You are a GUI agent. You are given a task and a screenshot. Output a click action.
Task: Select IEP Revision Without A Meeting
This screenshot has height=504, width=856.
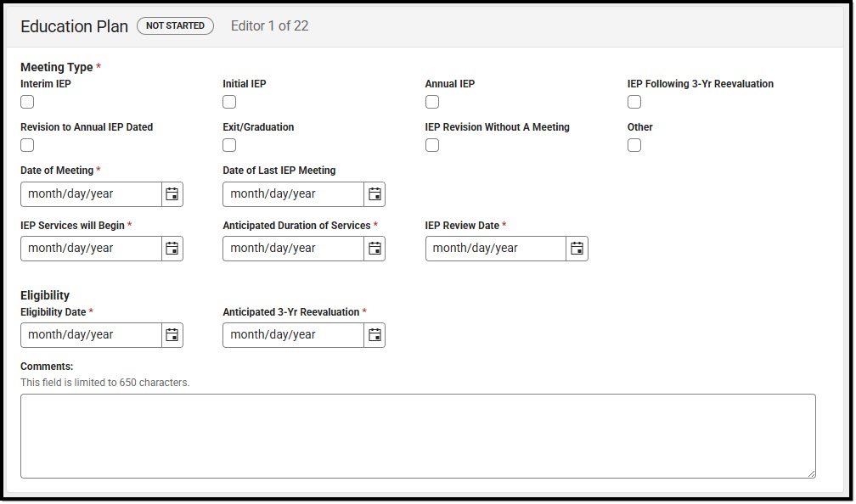click(x=431, y=144)
